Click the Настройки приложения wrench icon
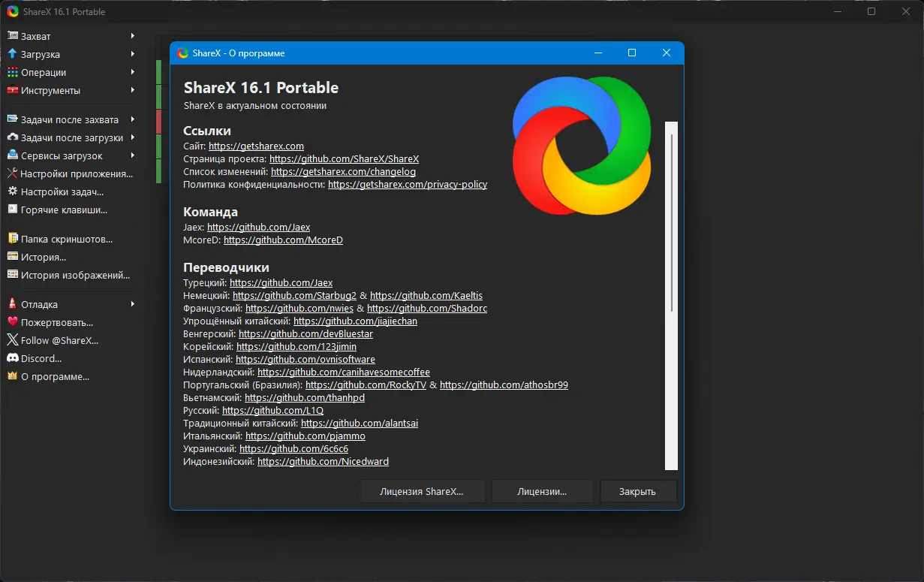This screenshot has height=582, width=924. (x=12, y=173)
